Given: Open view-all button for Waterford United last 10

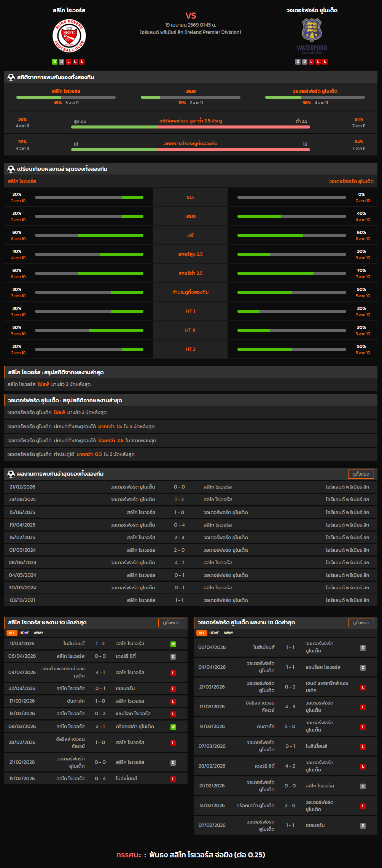Looking at the screenshot, I should click(361, 623).
